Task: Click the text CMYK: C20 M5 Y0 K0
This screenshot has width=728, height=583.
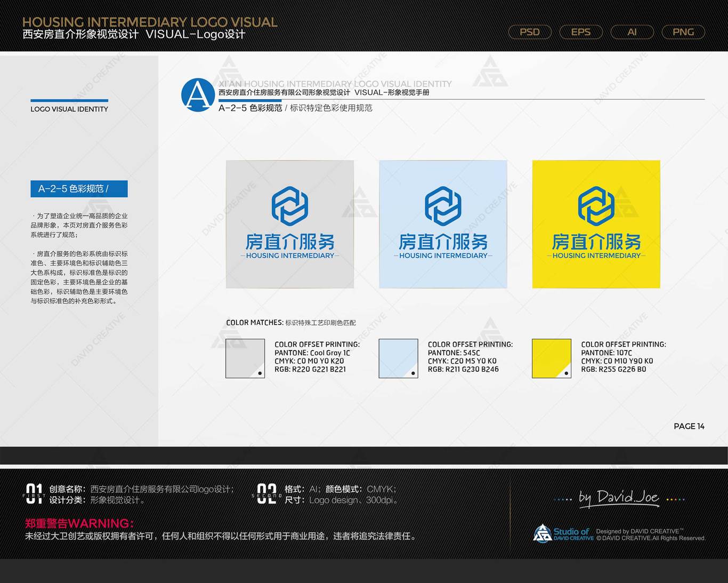Action: [462, 361]
